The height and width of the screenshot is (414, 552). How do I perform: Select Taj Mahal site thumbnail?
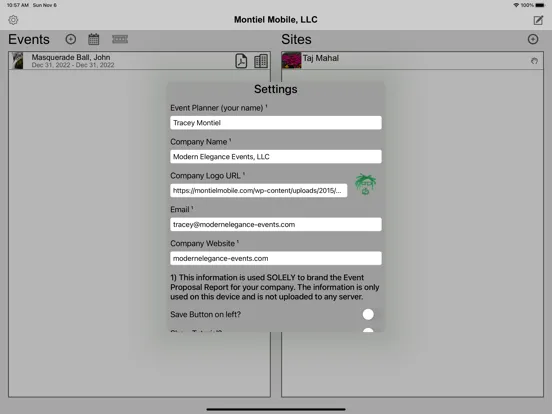291,60
